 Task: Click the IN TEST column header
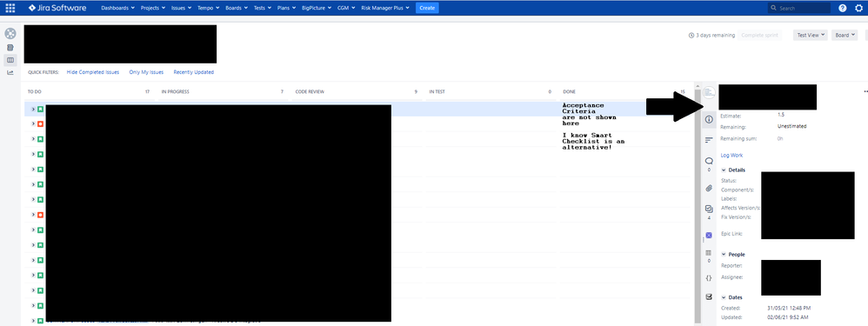pyautogui.click(x=491, y=91)
